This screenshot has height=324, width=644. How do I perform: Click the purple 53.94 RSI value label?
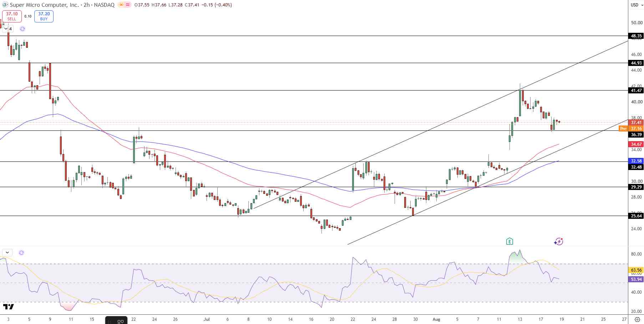click(636, 279)
